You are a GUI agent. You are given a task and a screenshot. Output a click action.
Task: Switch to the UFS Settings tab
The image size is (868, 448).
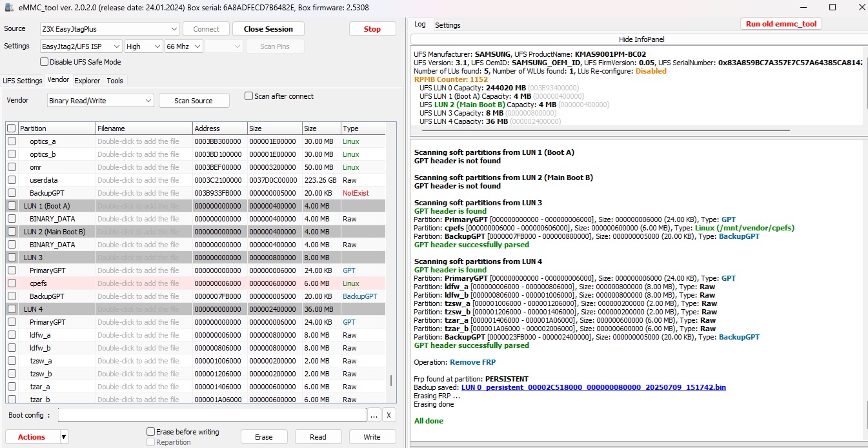click(23, 81)
